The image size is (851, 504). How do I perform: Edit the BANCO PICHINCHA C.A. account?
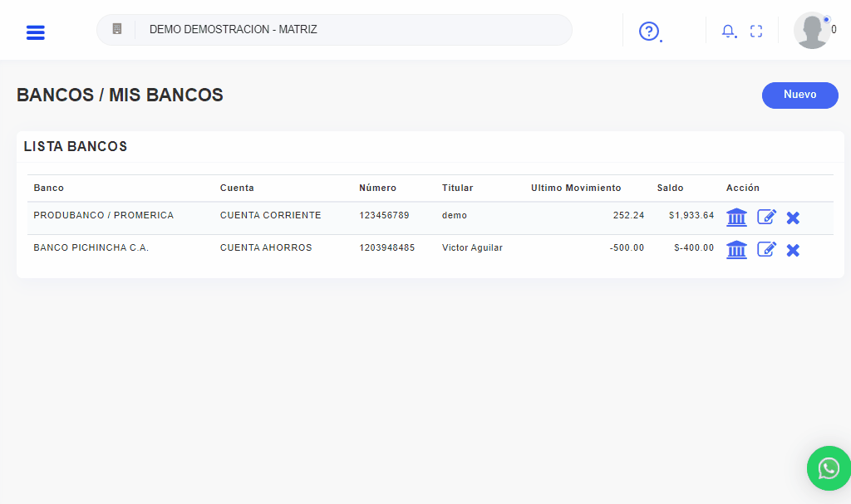[766, 249]
